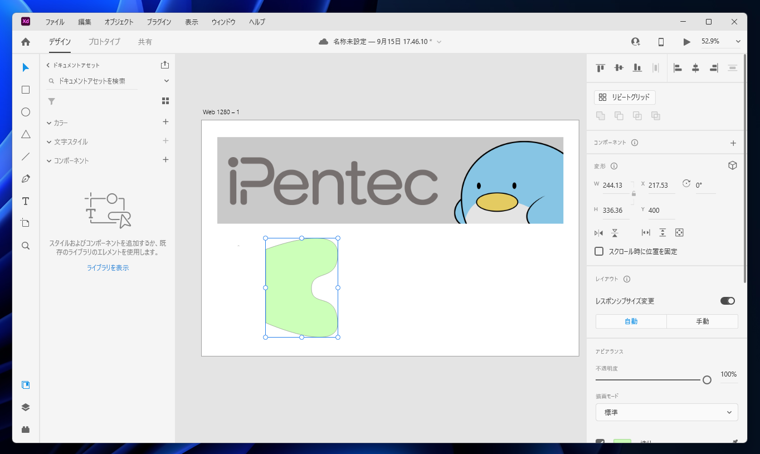This screenshot has height=454, width=760.
Task: Open the ウィンドウ menu
Action: coord(223,22)
